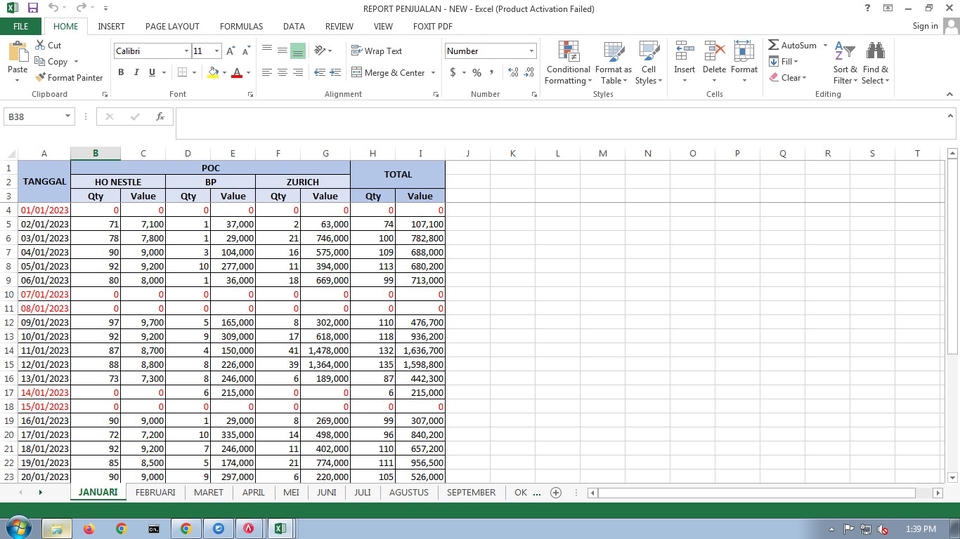The image size is (960, 539).
Task: Increase decimal places
Action: pyautogui.click(x=513, y=72)
